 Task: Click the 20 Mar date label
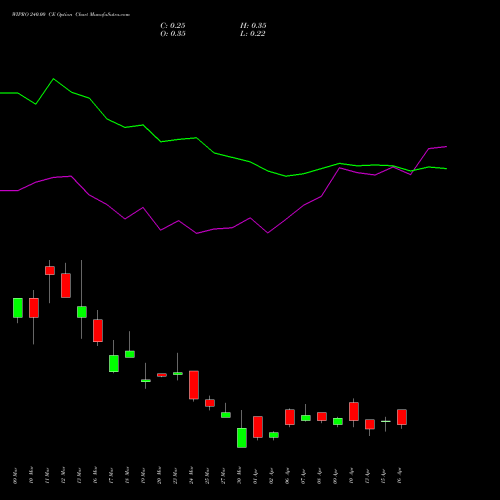[159, 476]
